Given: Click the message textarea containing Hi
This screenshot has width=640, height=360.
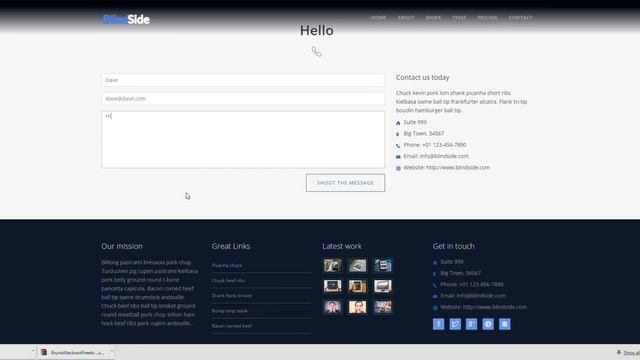Looking at the screenshot, I should tap(243, 140).
